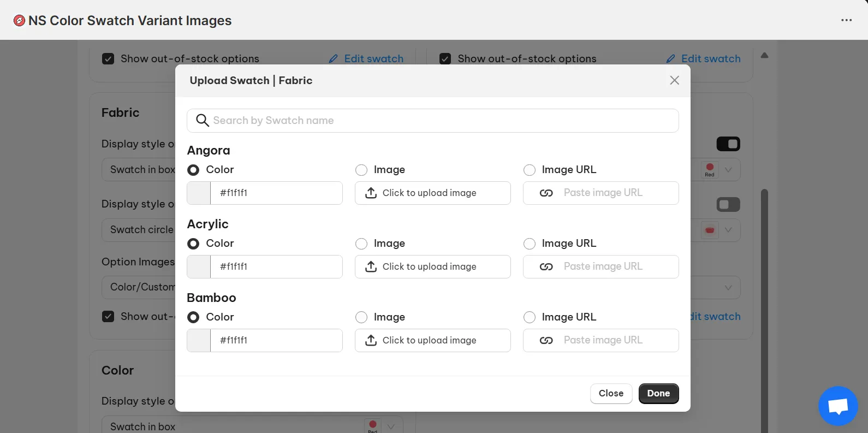
Task: Click the partially hidden Edit swatch link in Fabric
Action: (716, 317)
